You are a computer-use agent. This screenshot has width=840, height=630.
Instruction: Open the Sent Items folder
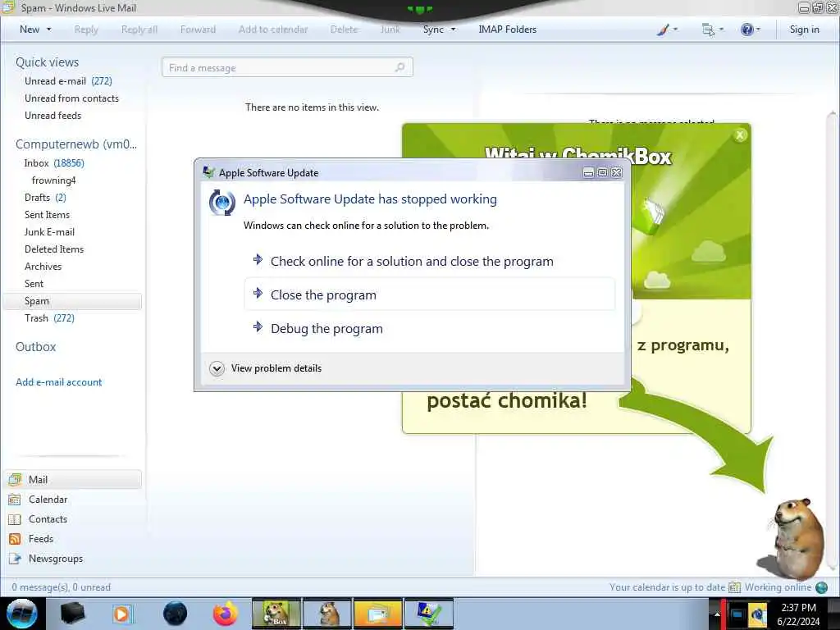(x=47, y=214)
